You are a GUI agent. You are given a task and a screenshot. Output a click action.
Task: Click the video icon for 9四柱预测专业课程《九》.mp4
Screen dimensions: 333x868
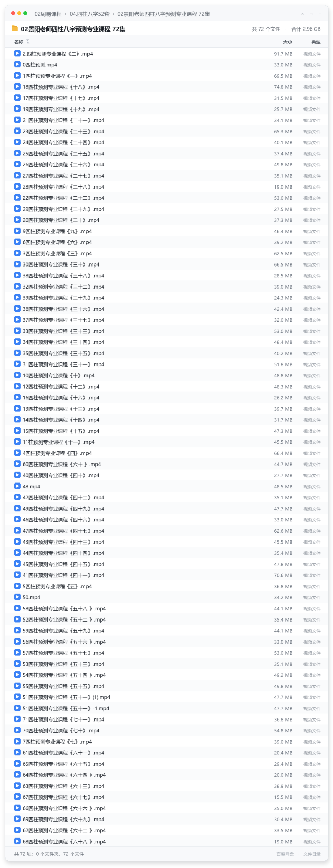click(17, 231)
